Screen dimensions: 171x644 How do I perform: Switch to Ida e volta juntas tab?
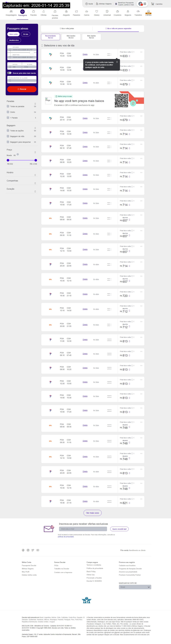pyautogui.click(x=67, y=29)
